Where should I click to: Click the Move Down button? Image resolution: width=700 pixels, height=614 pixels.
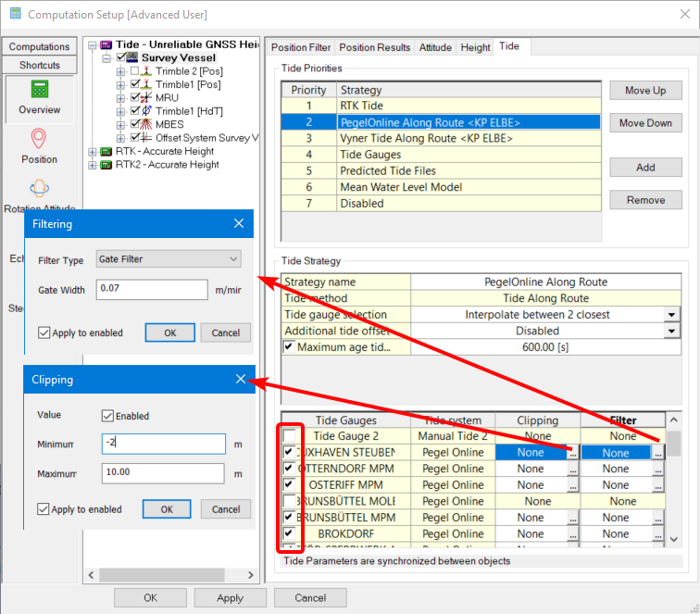point(645,123)
